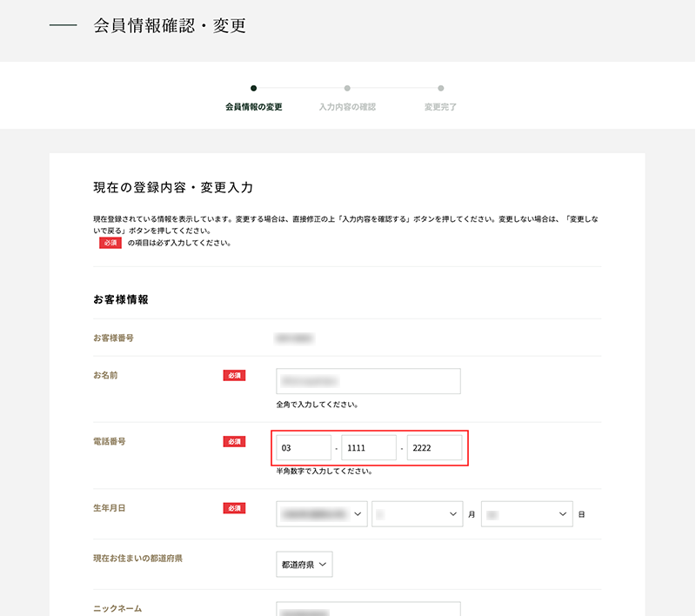This screenshot has width=696, height=616.
Task: Expand the birth month dropdown before 月
Action: [417, 514]
